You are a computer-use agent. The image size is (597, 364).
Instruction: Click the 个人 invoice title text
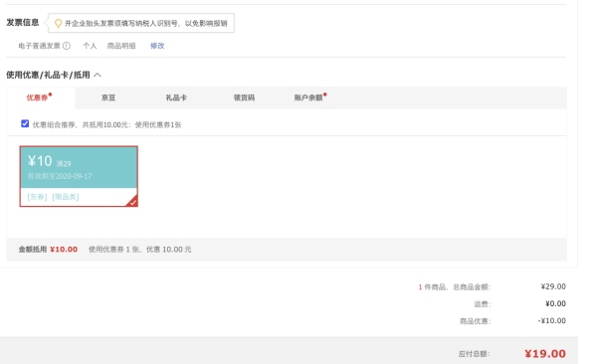pos(90,46)
